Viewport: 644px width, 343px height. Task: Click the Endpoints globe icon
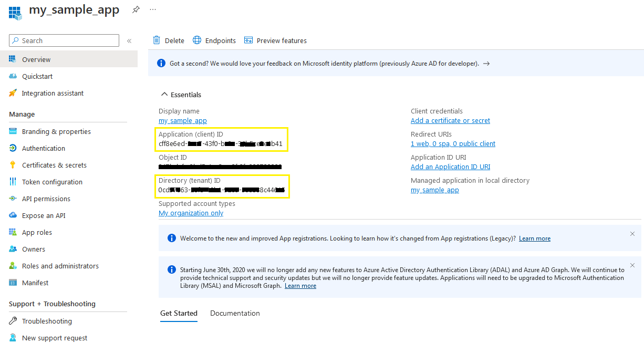pos(197,40)
